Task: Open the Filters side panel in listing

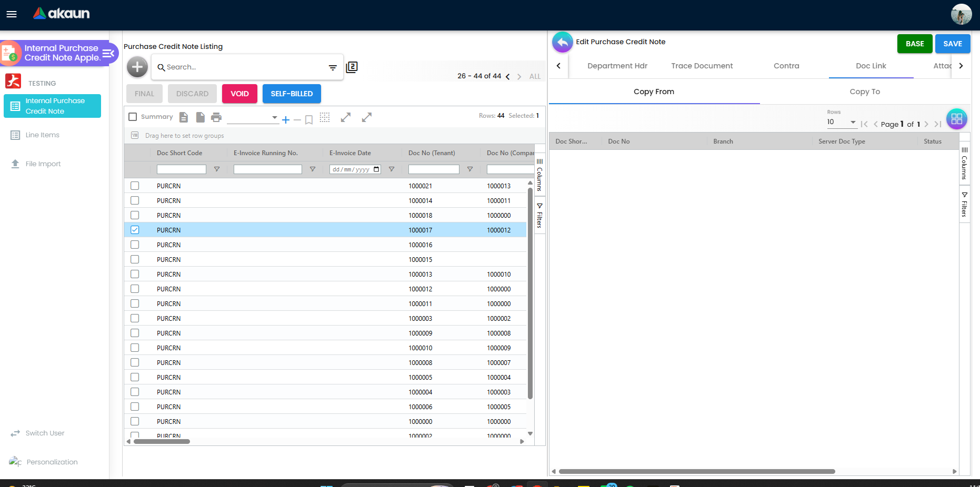Action: [x=539, y=215]
